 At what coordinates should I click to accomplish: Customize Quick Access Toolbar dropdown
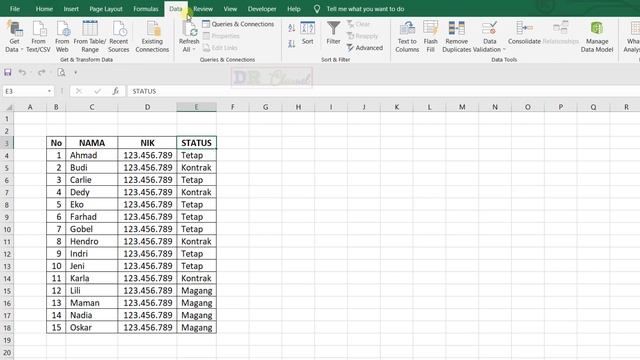[76, 73]
